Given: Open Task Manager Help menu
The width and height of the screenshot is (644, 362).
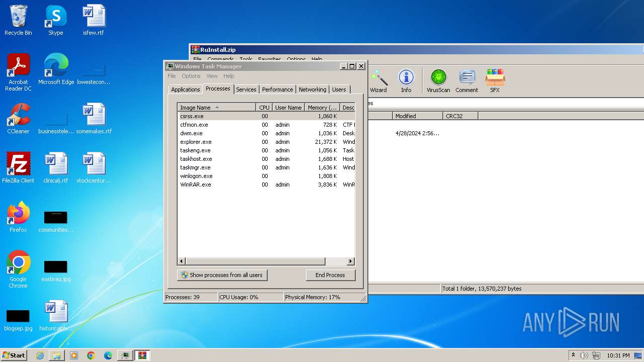Looking at the screenshot, I should coord(229,76).
